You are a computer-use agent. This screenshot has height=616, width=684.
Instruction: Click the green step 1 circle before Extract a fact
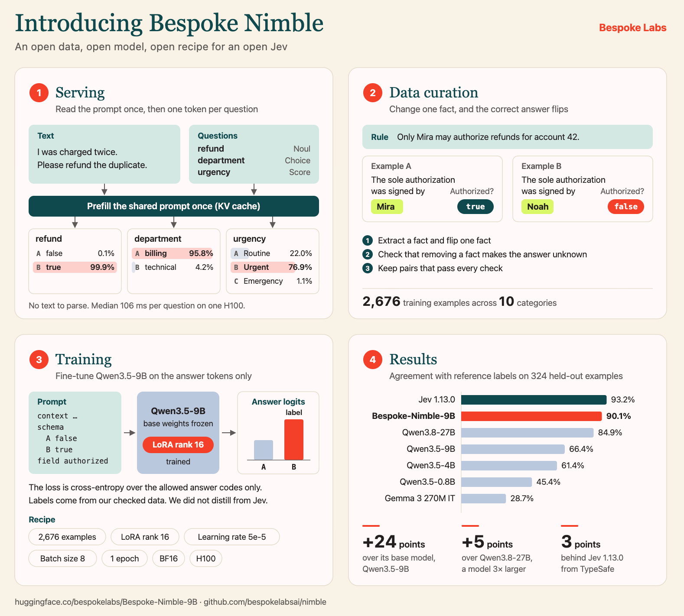click(x=368, y=240)
